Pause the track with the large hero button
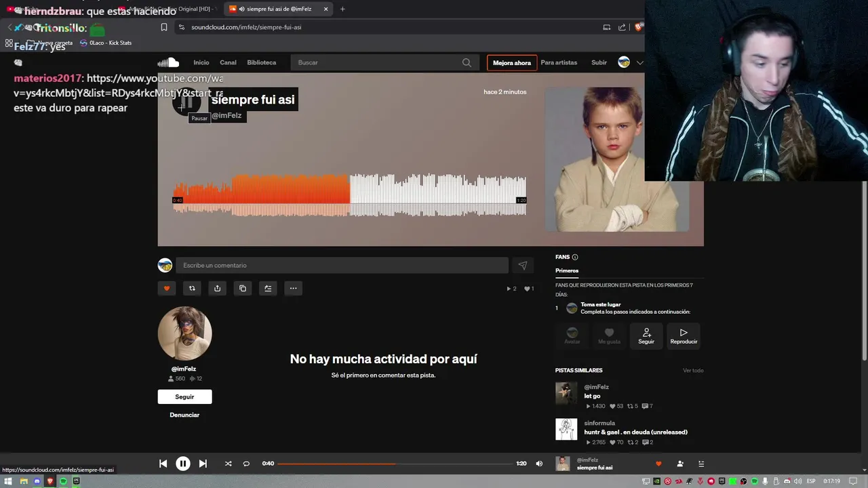The image size is (868, 488). coord(186,102)
